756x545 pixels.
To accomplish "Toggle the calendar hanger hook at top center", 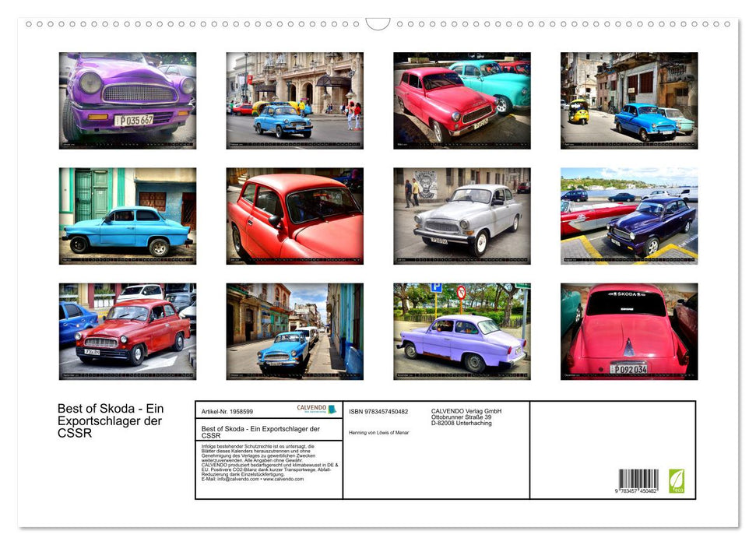I will click(x=378, y=23).
